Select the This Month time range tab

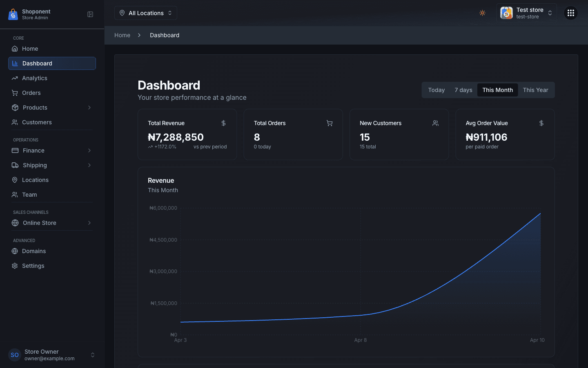(498, 90)
